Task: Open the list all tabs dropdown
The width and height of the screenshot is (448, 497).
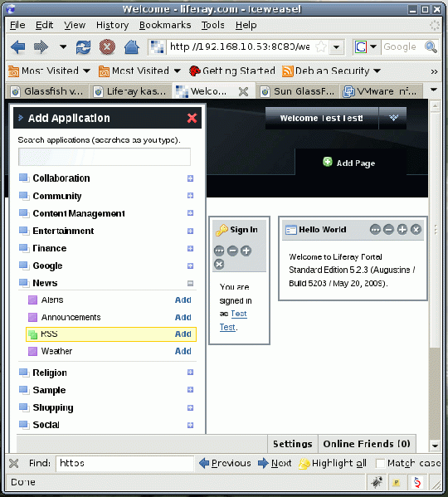Action: tap(434, 90)
